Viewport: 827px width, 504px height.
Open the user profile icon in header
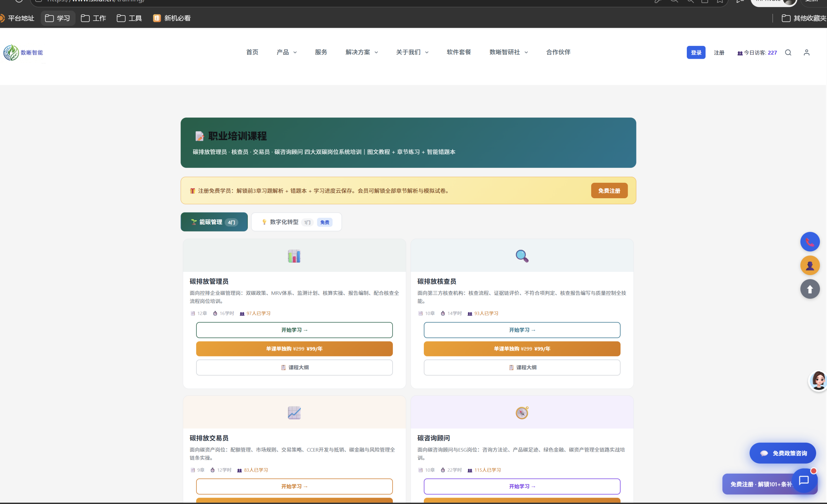[x=807, y=52]
